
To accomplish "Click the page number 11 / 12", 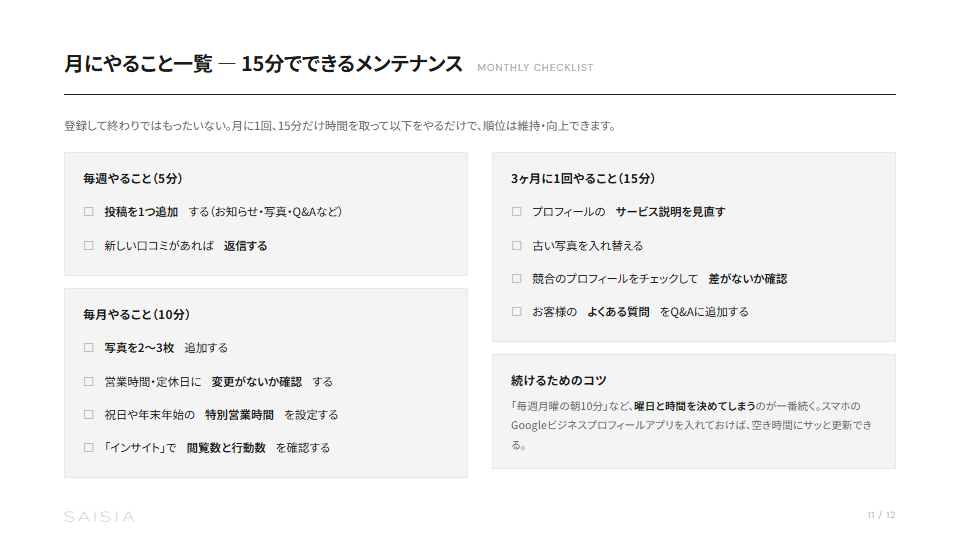I will point(881,515).
